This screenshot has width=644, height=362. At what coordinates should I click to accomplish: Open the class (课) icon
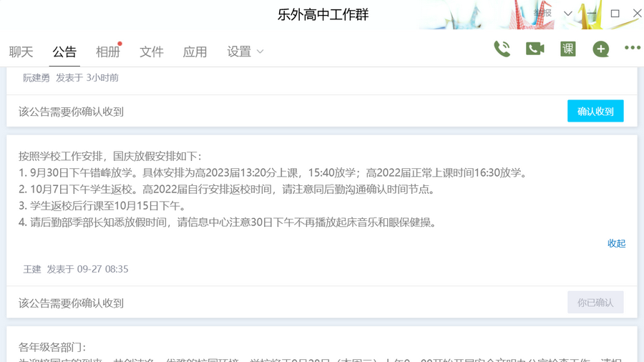[x=567, y=49]
